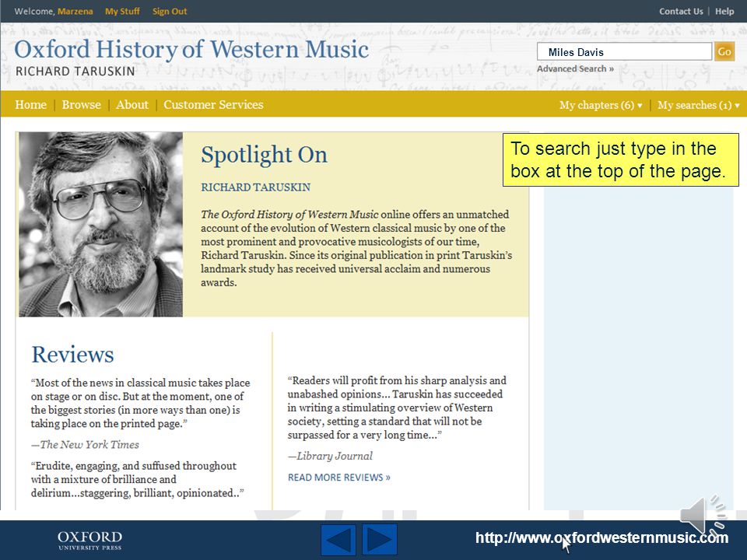
Task: Click the Spotlight On heading
Action: coord(264,155)
